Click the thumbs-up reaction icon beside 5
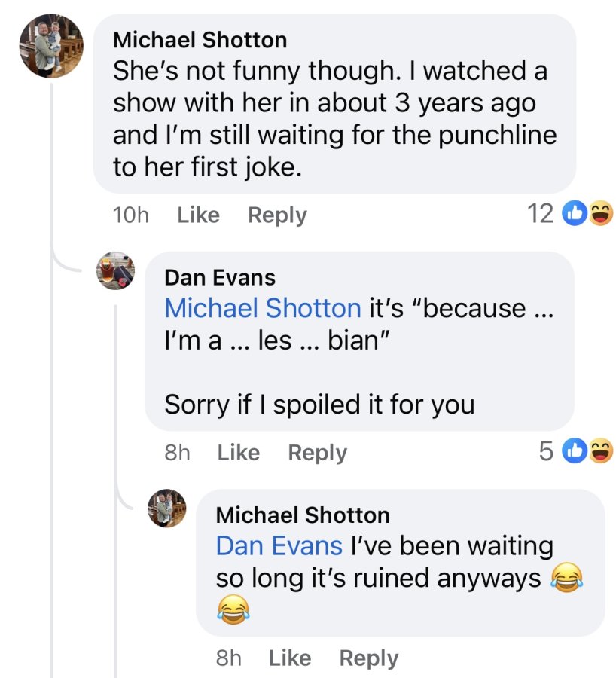Viewport: 616px width, 678px height. pyautogui.click(x=574, y=450)
